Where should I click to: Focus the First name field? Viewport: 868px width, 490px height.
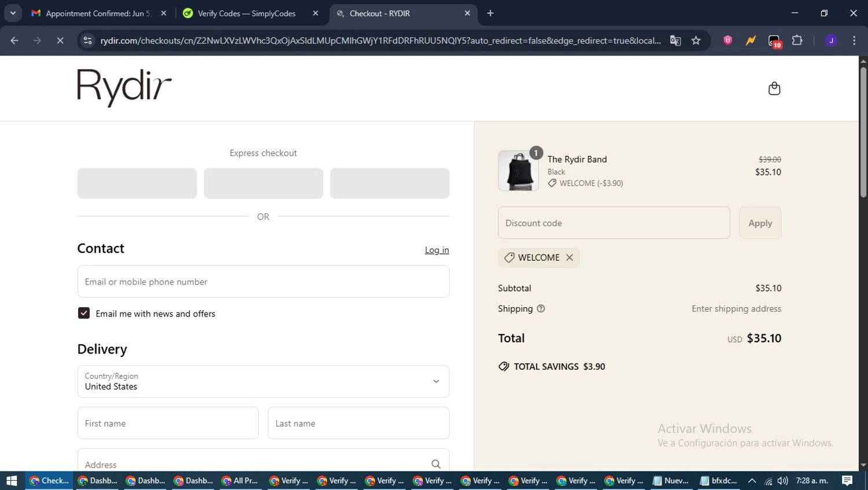pos(168,423)
